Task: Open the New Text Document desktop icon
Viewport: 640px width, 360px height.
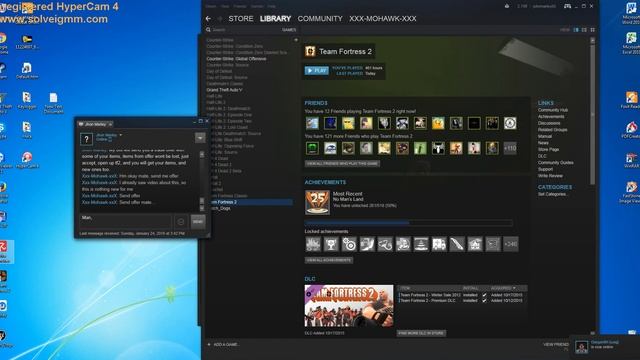Action: [53, 102]
